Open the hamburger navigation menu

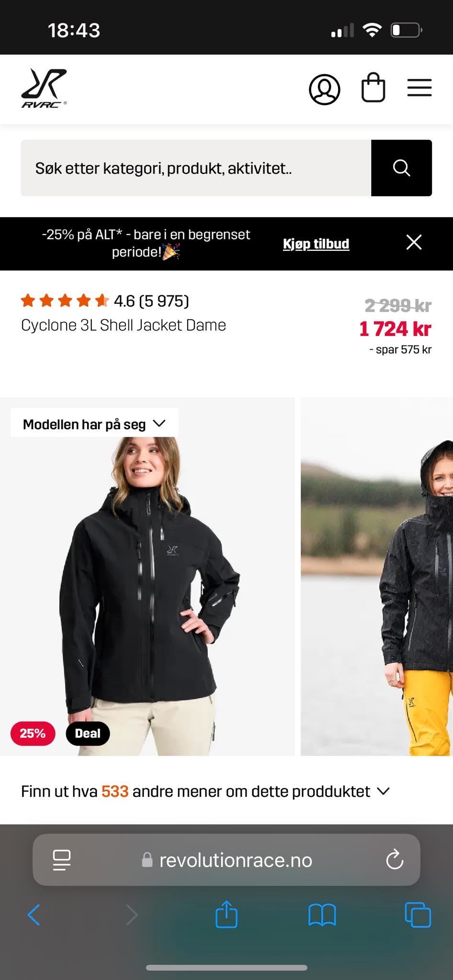(x=419, y=88)
